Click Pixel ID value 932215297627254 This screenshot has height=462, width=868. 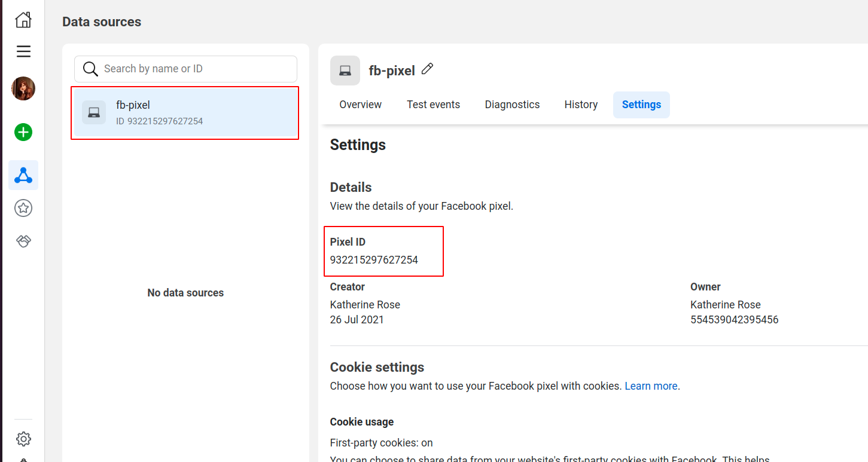tap(374, 260)
